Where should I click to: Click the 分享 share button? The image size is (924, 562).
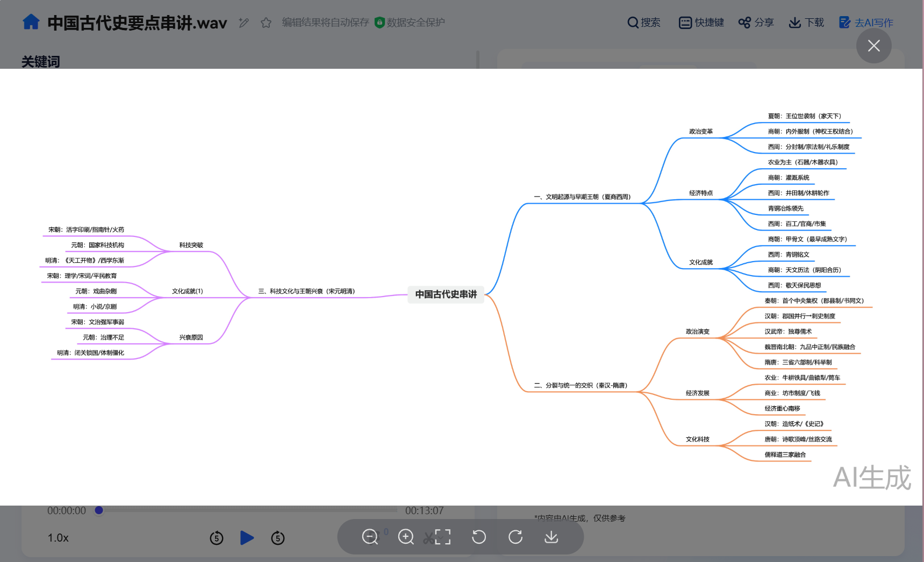pos(756,23)
